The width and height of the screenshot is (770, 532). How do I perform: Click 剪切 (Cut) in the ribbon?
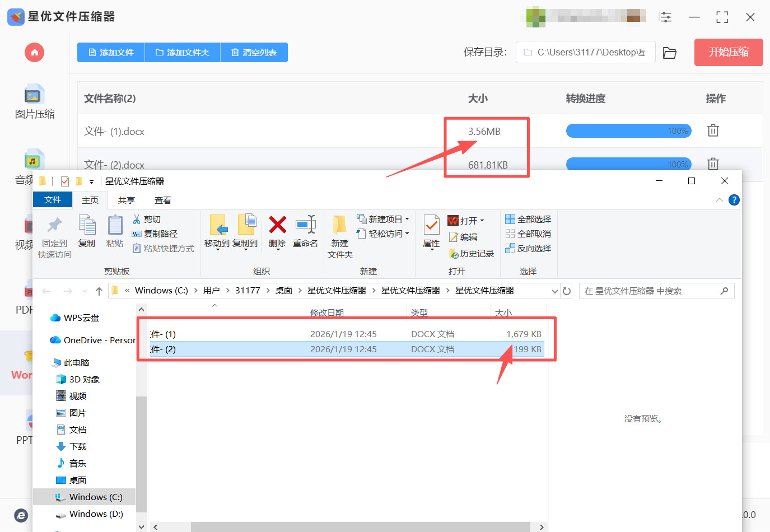tap(147, 220)
